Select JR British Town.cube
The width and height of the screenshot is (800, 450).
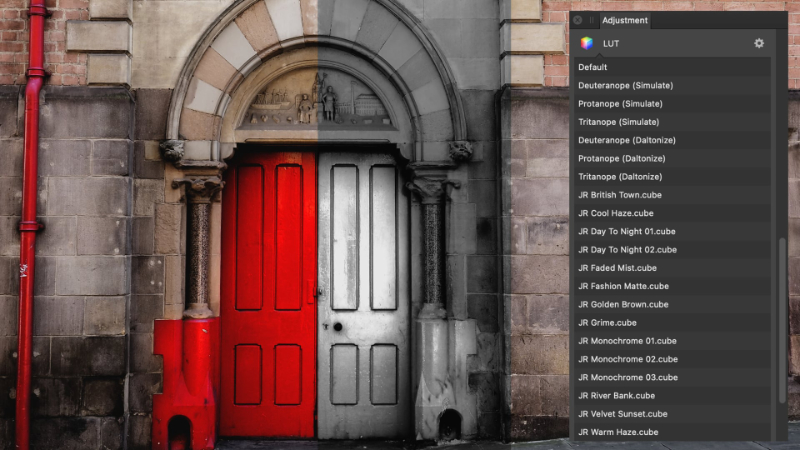pyautogui.click(x=672, y=195)
